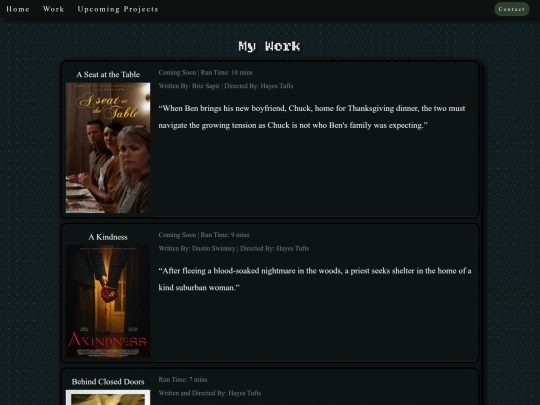Select the 'A Seat at the Table' title
540x405 pixels.
[108, 75]
